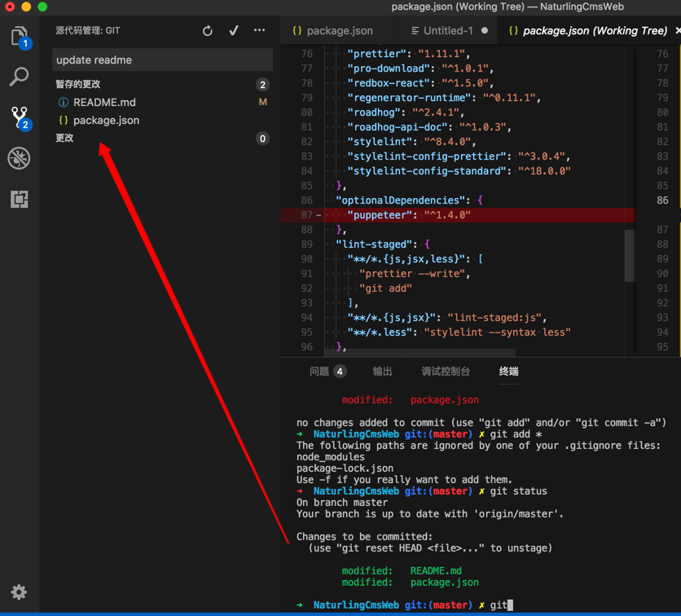Click the 'git status' command in terminal
The width and height of the screenshot is (681, 616).
tap(519, 491)
